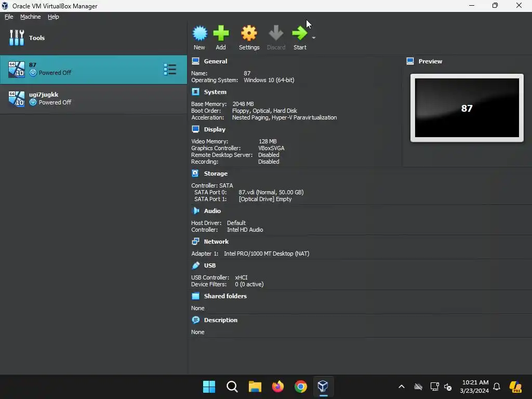Click the Shared folders heading
The image size is (532, 399).
click(225, 296)
